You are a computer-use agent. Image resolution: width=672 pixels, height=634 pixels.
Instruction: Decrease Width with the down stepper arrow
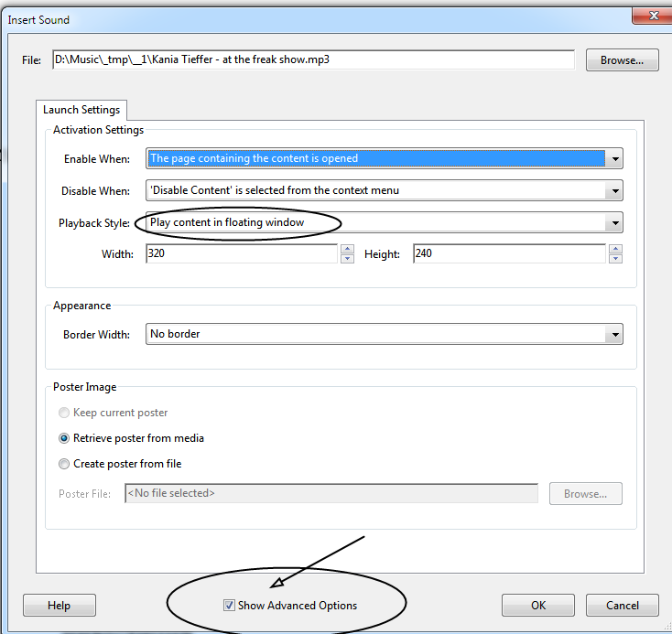tap(347, 258)
